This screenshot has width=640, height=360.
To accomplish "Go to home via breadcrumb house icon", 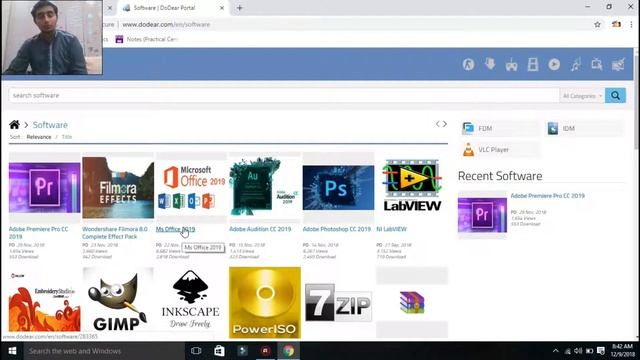I will 14,124.
